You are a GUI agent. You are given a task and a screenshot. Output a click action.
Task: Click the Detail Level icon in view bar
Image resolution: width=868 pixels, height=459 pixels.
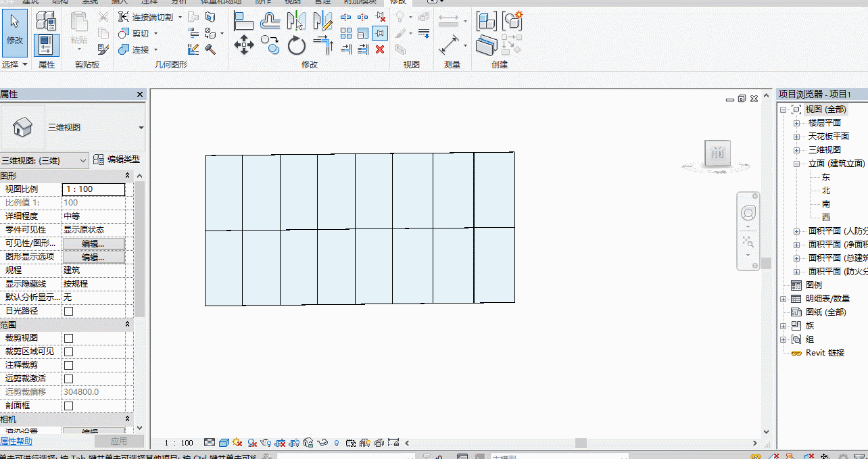click(x=210, y=443)
